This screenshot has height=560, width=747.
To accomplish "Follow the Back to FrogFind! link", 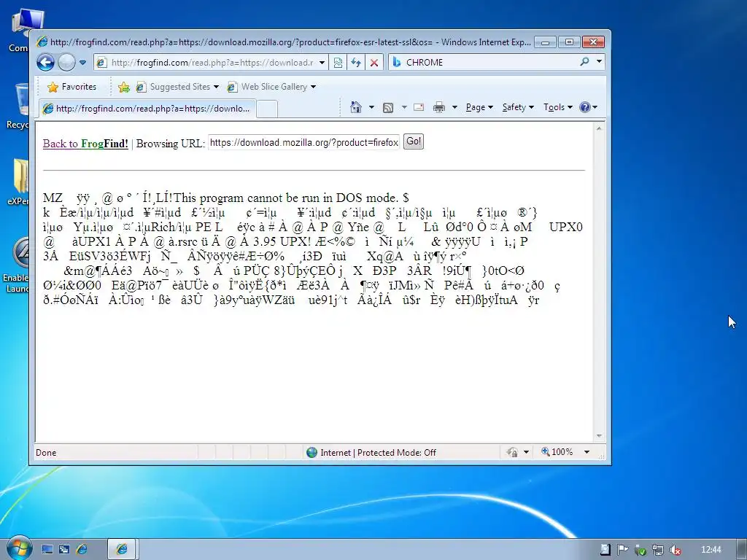I will 85,144.
